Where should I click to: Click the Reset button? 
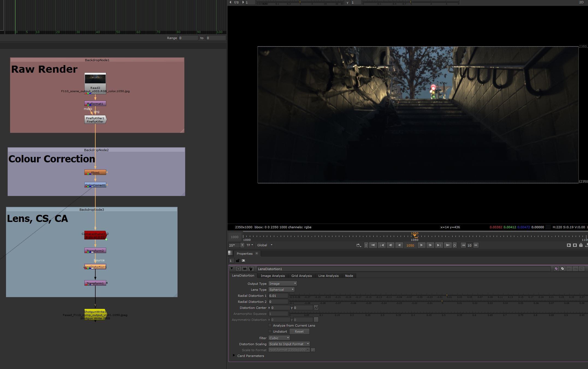299,332
